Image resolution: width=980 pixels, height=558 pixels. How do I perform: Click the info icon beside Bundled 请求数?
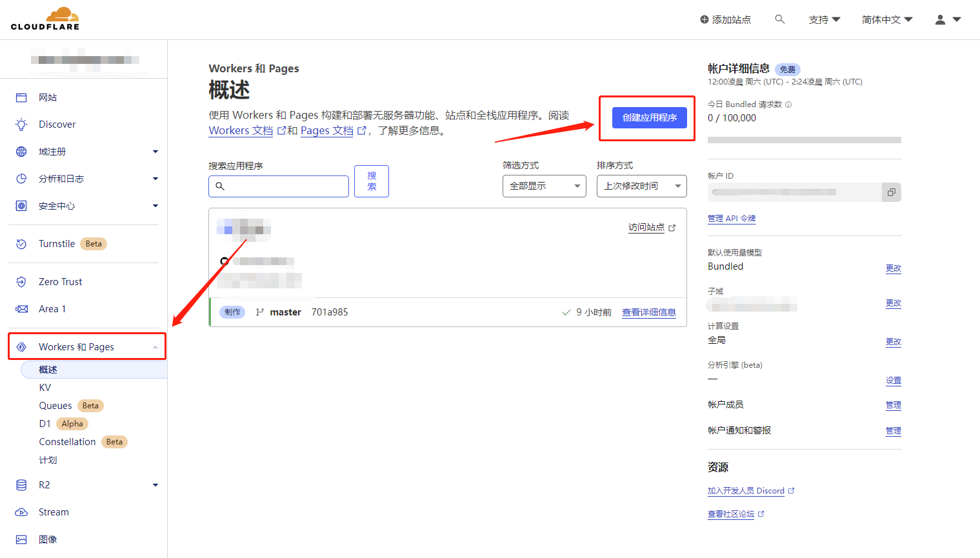click(788, 105)
